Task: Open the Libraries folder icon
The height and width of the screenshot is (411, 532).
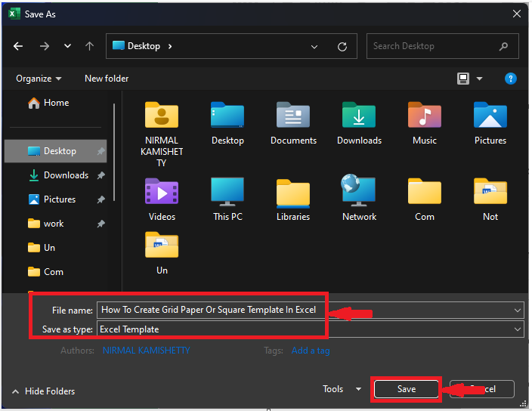Action: [x=293, y=192]
